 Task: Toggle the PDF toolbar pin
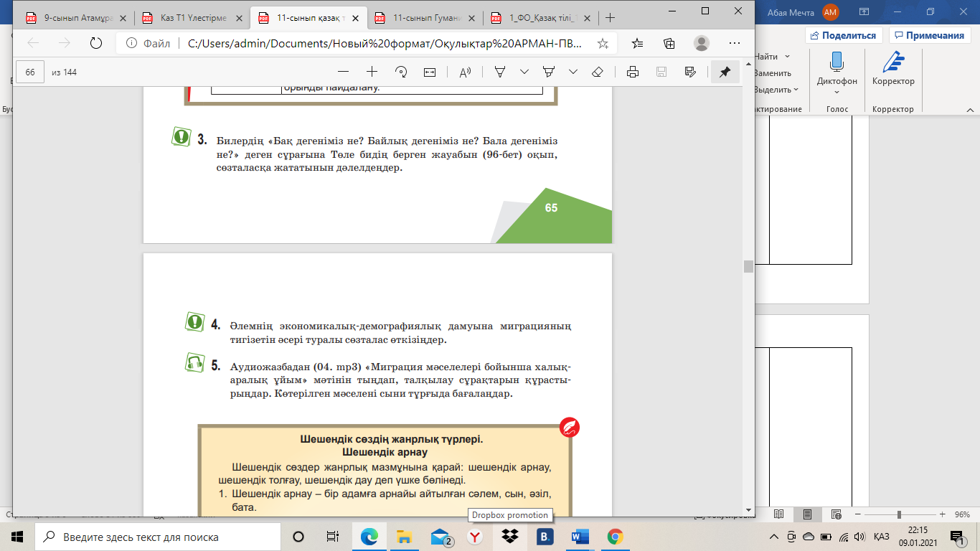(x=725, y=72)
